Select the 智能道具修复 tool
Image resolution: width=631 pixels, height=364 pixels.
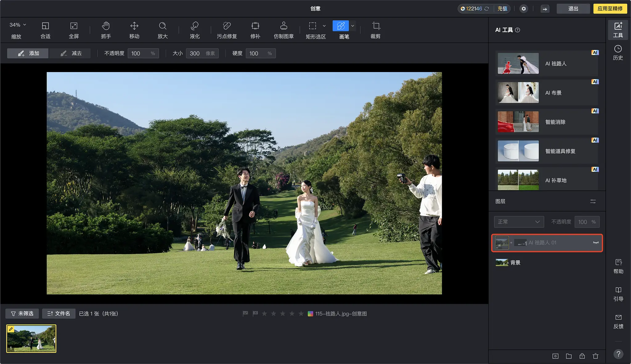(547, 151)
